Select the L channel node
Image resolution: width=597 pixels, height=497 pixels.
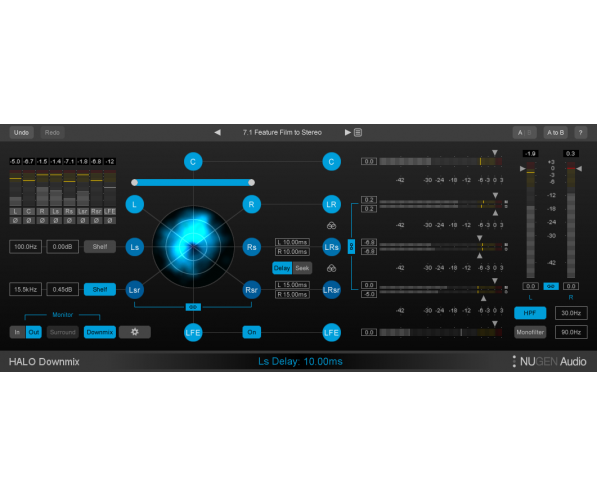(x=134, y=205)
